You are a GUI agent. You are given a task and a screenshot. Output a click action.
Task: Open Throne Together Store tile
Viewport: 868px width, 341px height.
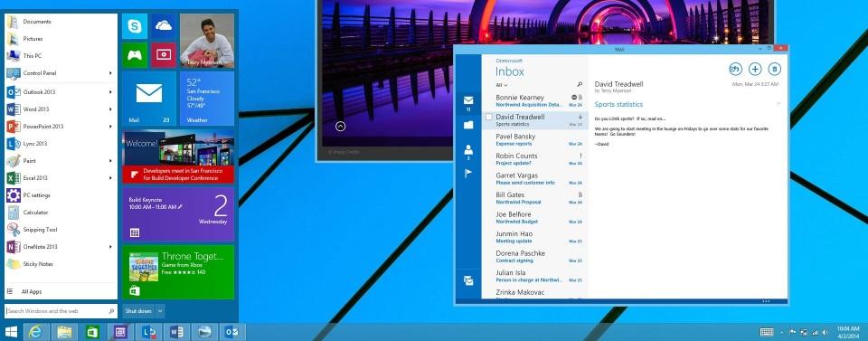click(x=178, y=271)
